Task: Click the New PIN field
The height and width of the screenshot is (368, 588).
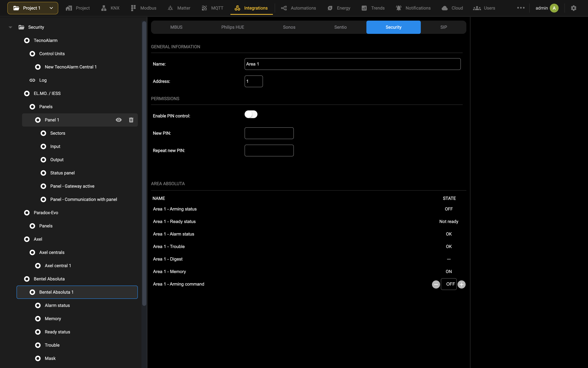Action: [x=269, y=133]
